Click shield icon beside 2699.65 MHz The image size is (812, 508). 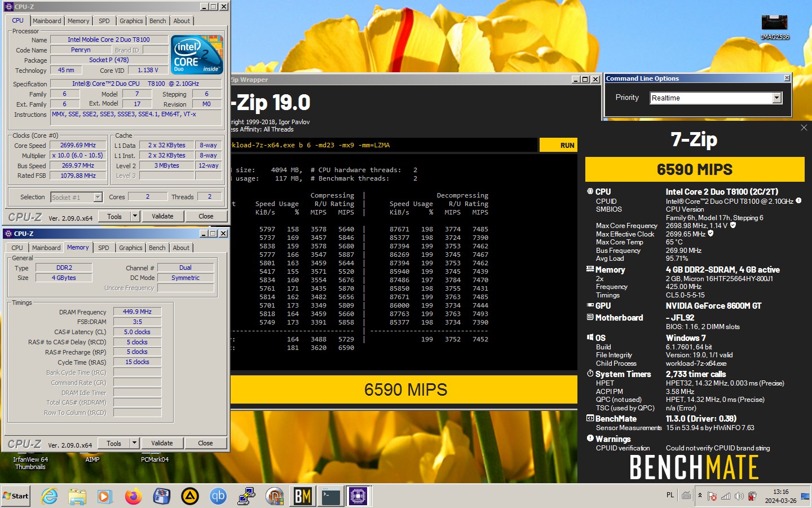coord(710,233)
